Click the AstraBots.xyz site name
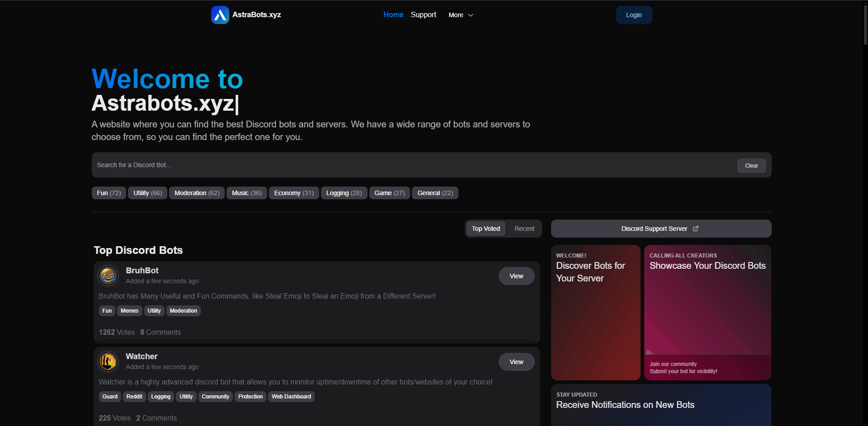 (x=257, y=14)
